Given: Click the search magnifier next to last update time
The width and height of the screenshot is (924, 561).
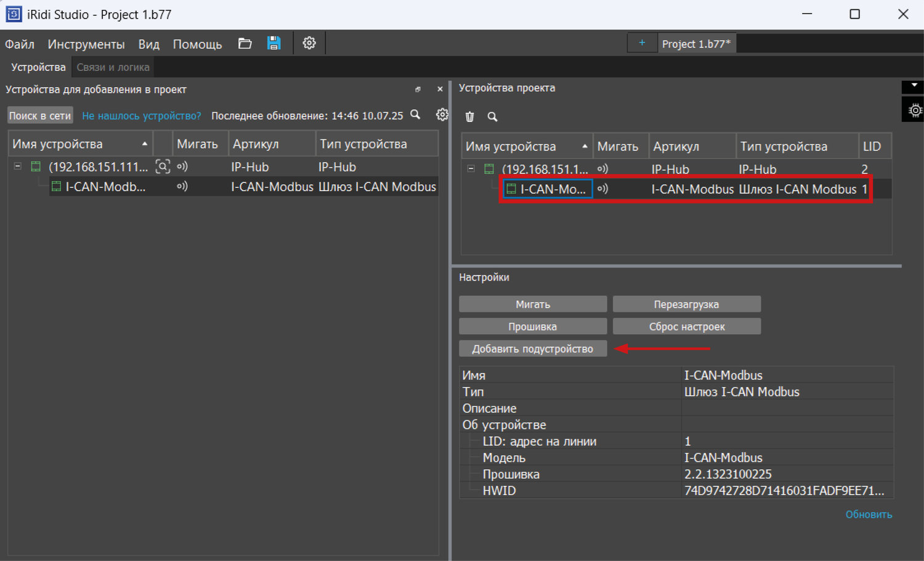Looking at the screenshot, I should (x=416, y=115).
